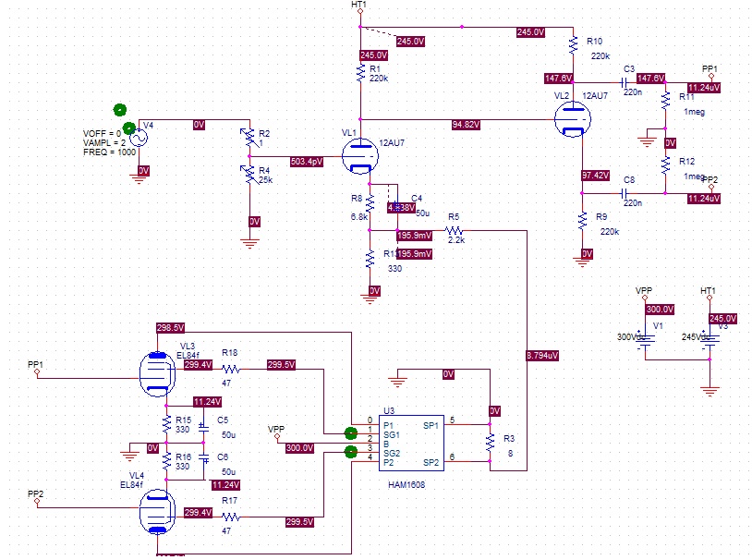Select the 503.4pV voltage label

click(x=307, y=161)
